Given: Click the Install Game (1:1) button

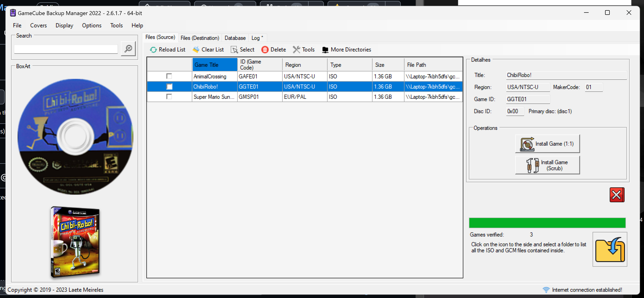Looking at the screenshot, I should pyautogui.click(x=547, y=144).
